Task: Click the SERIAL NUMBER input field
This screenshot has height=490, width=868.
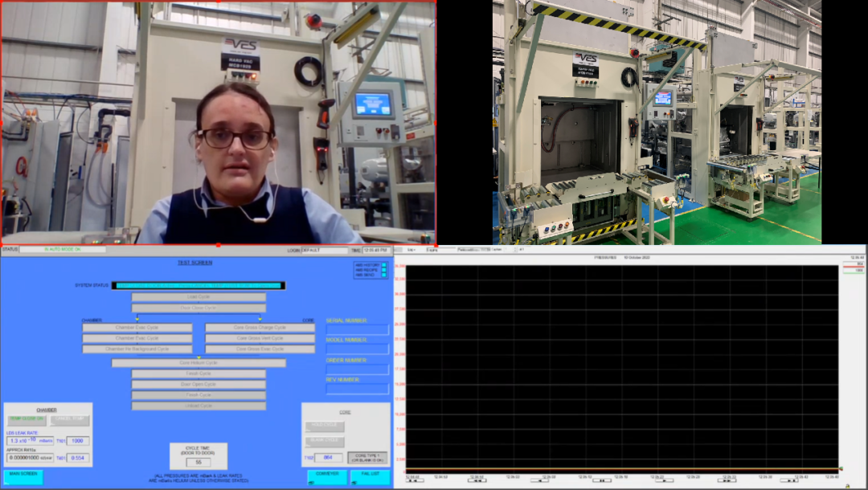Action: pyautogui.click(x=357, y=330)
